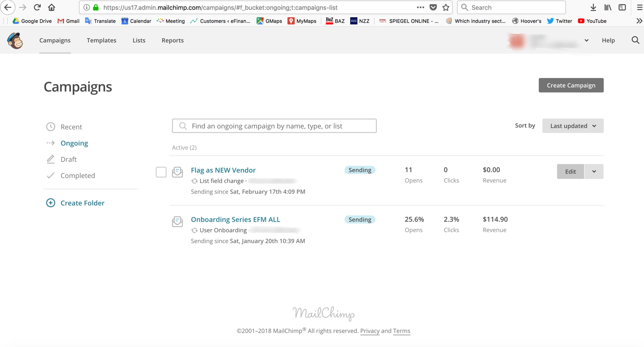
Task: Click the checkmark icon beside Completed
Action: (51, 175)
